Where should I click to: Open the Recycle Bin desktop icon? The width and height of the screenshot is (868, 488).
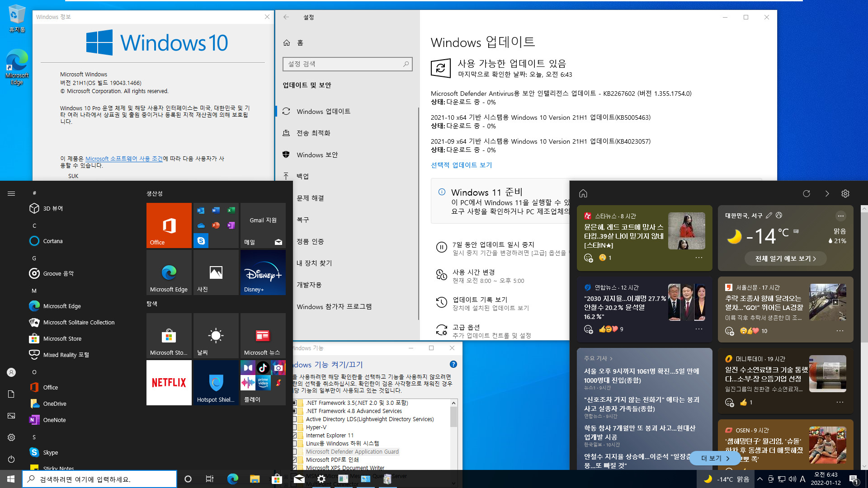point(17,19)
